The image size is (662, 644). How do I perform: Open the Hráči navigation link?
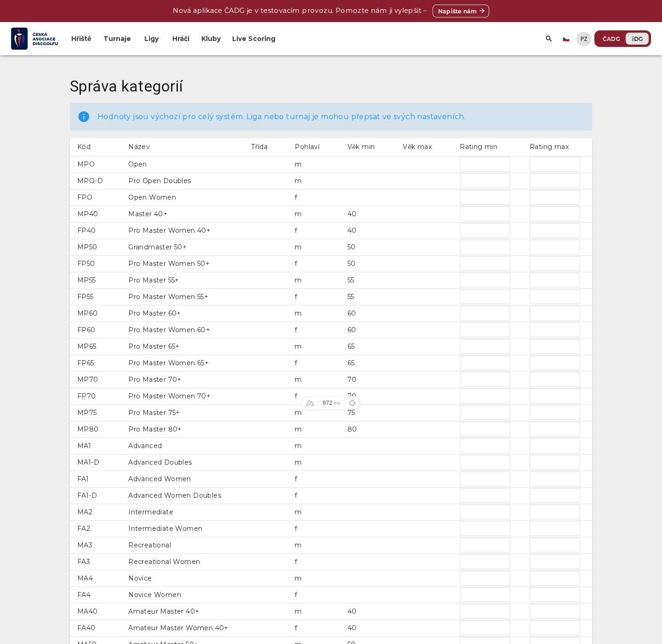click(x=181, y=39)
